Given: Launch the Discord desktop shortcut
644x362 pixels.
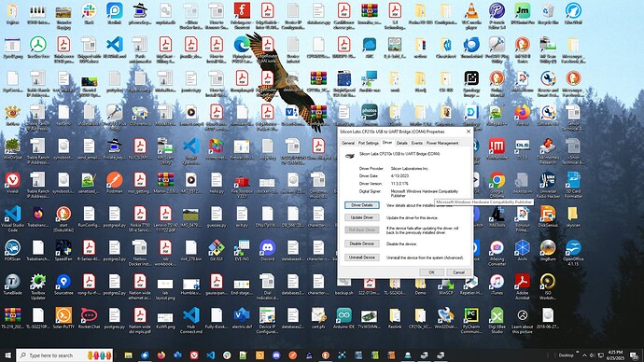Looking at the screenshot, I should pyautogui.click(x=267, y=251).
